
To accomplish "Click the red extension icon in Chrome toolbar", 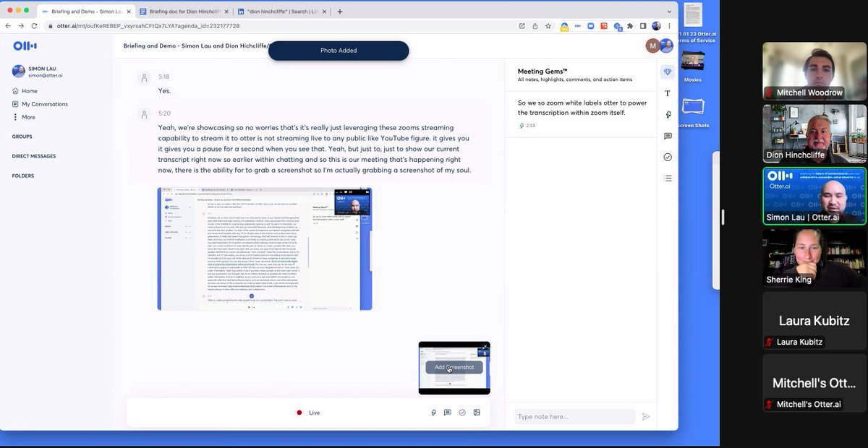I will (x=604, y=25).
